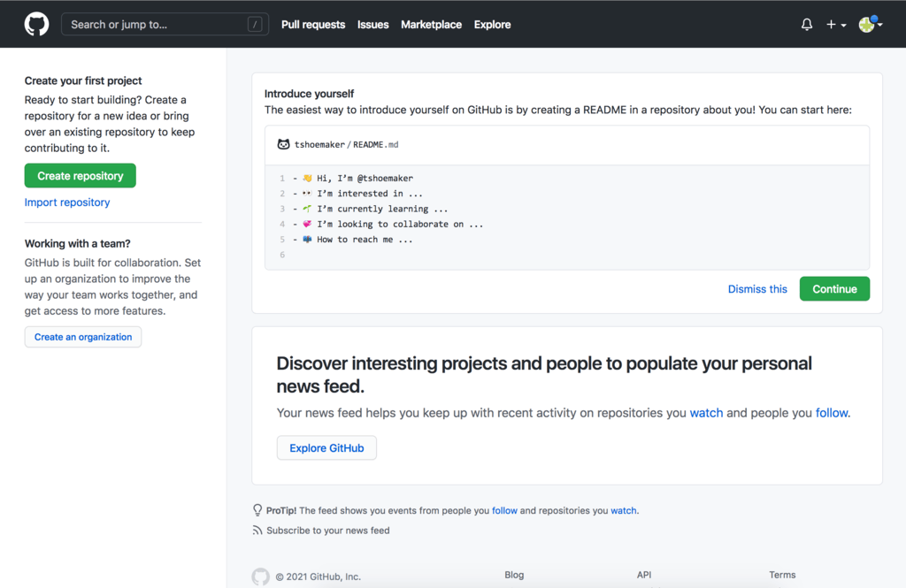This screenshot has width=906, height=588.
Task: Click the footer GitHub mark icon
Action: [260, 577]
